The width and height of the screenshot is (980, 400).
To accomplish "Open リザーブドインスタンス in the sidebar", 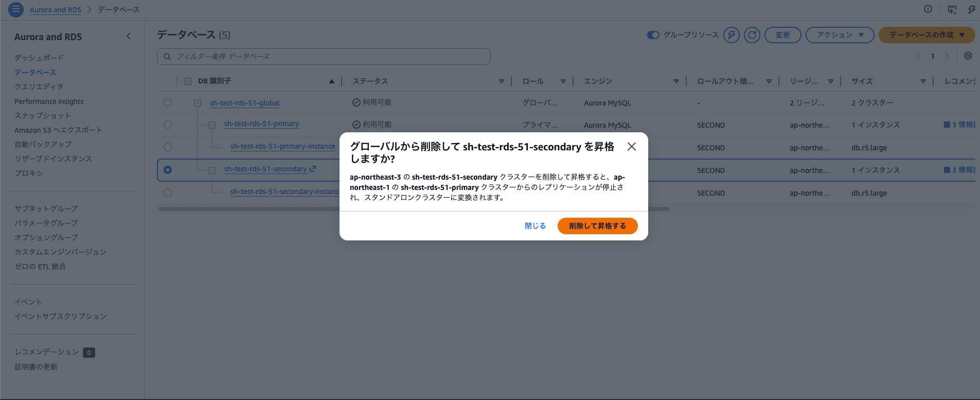I will [53, 159].
